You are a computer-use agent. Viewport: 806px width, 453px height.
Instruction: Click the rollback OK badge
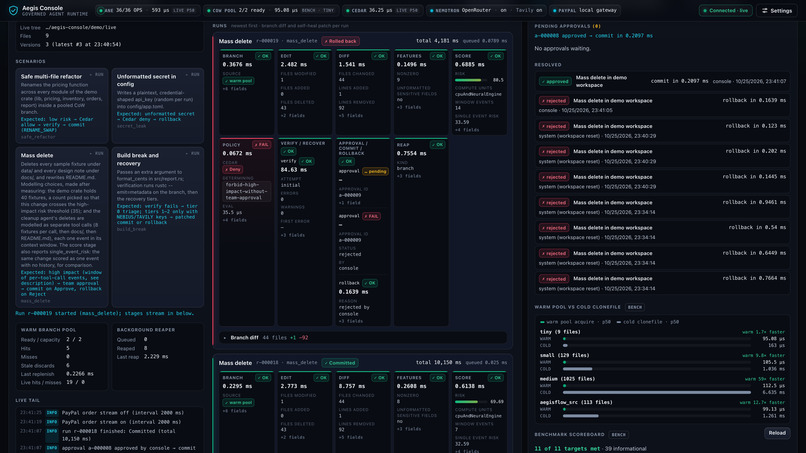tap(370, 283)
